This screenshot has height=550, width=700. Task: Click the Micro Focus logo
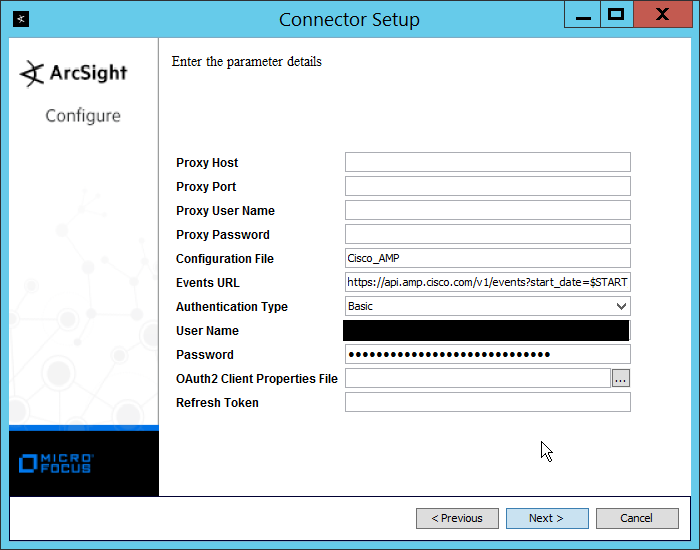(x=56, y=463)
